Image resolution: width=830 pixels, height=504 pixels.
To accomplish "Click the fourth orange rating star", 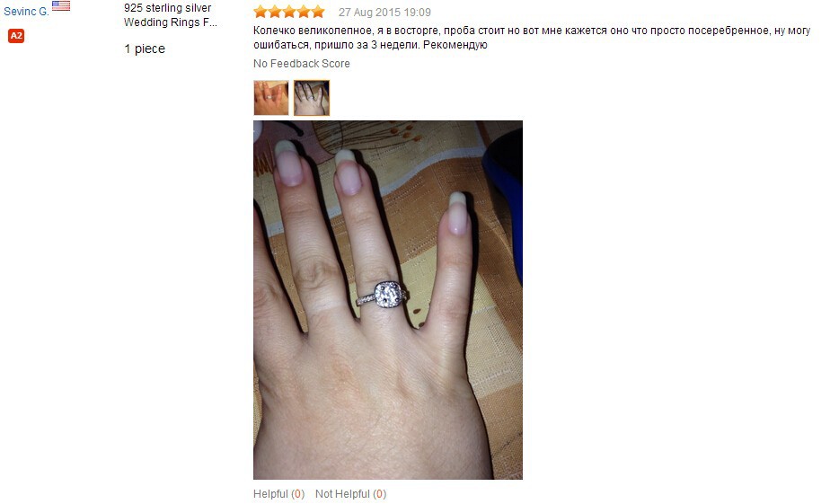I will click(x=304, y=12).
